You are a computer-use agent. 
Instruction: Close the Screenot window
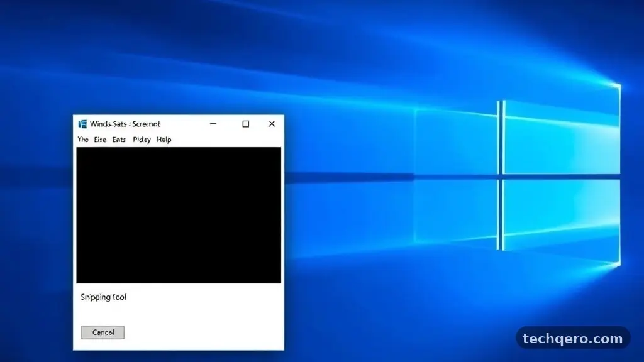pyautogui.click(x=272, y=124)
